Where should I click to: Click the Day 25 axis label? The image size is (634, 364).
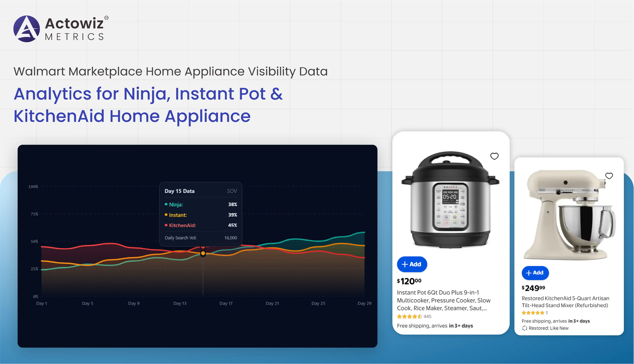pyautogui.click(x=318, y=304)
